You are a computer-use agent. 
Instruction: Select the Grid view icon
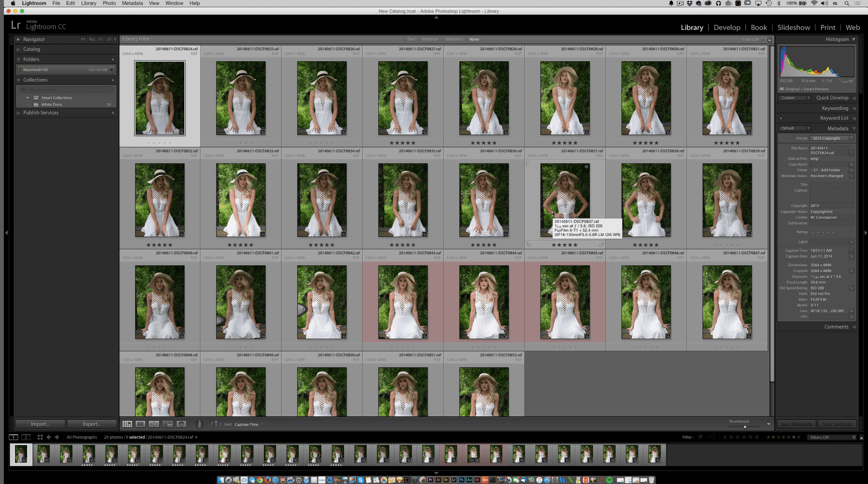(x=128, y=424)
